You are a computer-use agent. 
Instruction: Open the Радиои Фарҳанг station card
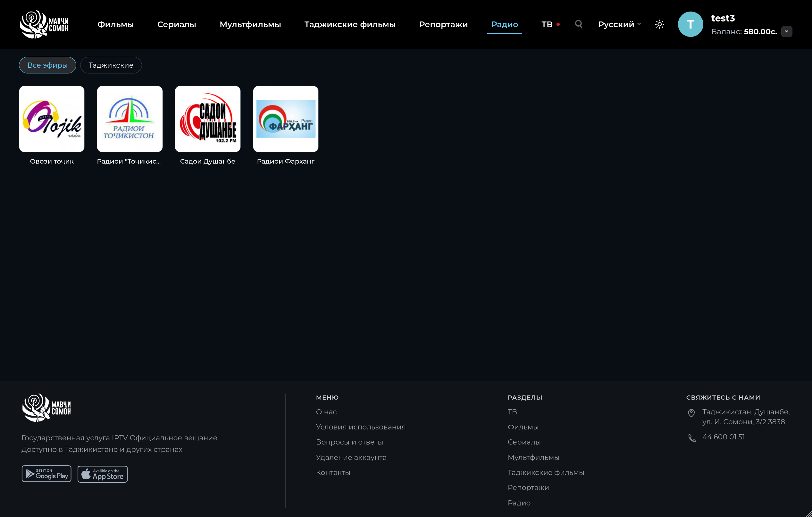[x=286, y=119]
